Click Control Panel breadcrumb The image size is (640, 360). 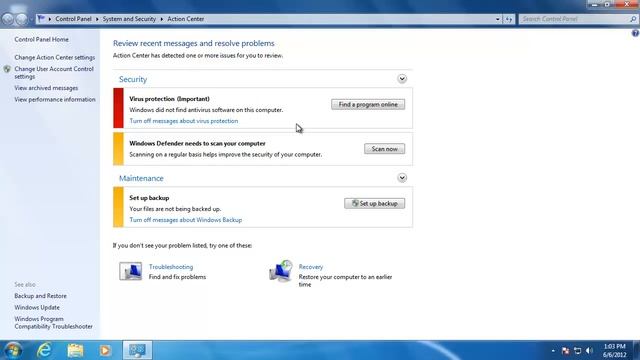pyautogui.click(x=73, y=19)
